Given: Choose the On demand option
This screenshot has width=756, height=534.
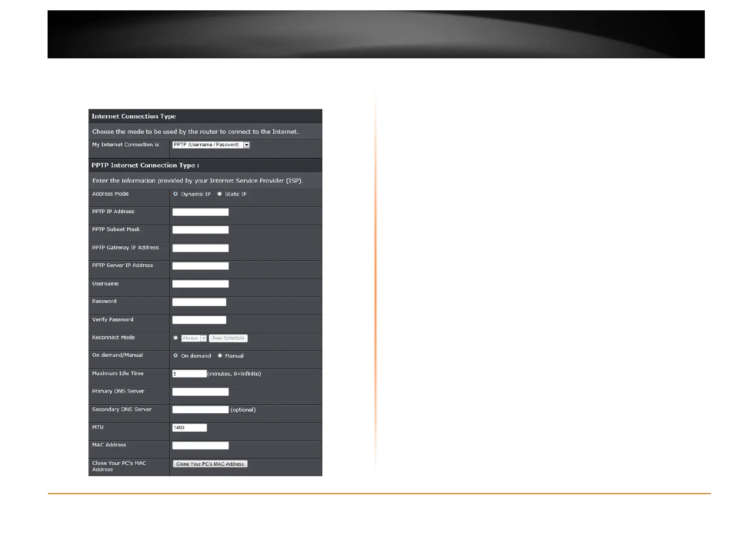Looking at the screenshot, I should pos(176,355).
